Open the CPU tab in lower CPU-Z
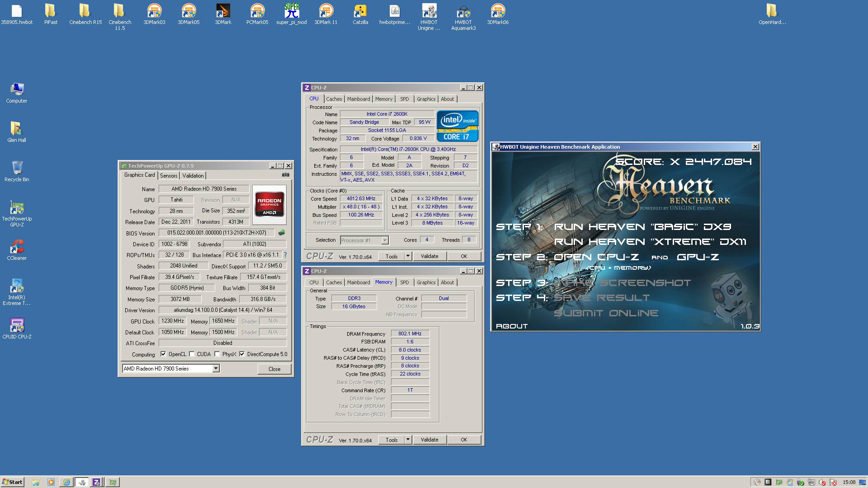The width and height of the screenshot is (868, 488). (x=314, y=282)
